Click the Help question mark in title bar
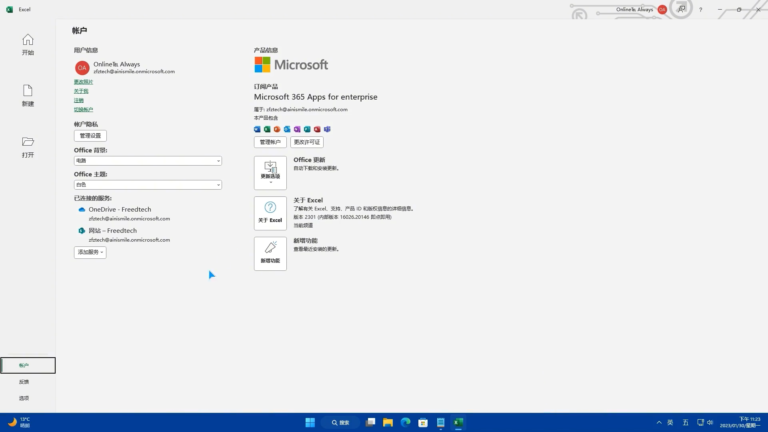The height and width of the screenshot is (432, 768). (x=700, y=9)
